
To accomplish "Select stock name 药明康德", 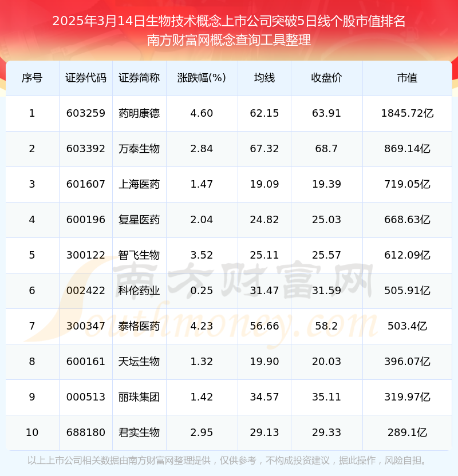I will pyautogui.click(x=139, y=113).
